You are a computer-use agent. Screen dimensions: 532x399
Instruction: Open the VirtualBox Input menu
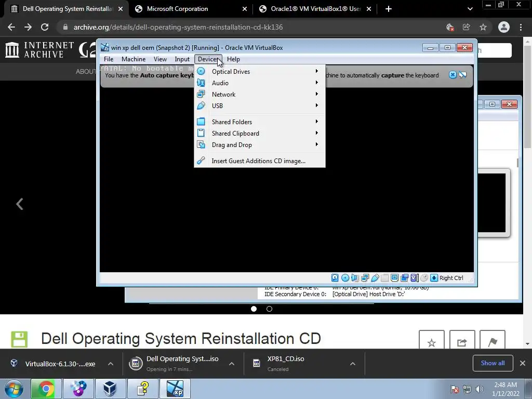tap(182, 59)
